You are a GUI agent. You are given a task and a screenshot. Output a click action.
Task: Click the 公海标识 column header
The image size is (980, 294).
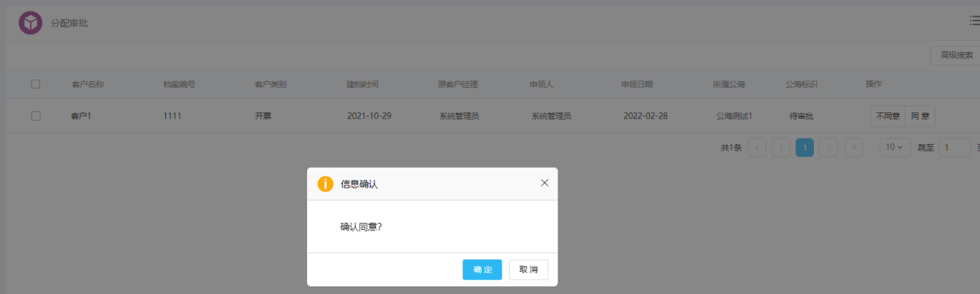coord(802,84)
